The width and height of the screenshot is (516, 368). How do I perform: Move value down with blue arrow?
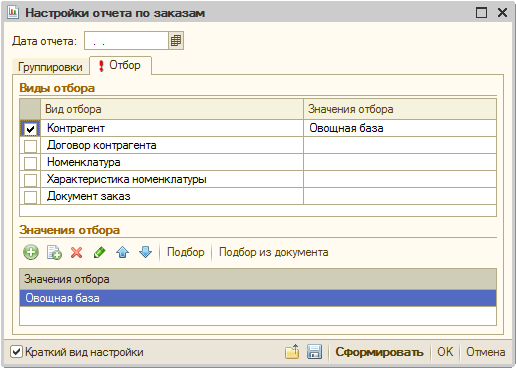click(145, 252)
